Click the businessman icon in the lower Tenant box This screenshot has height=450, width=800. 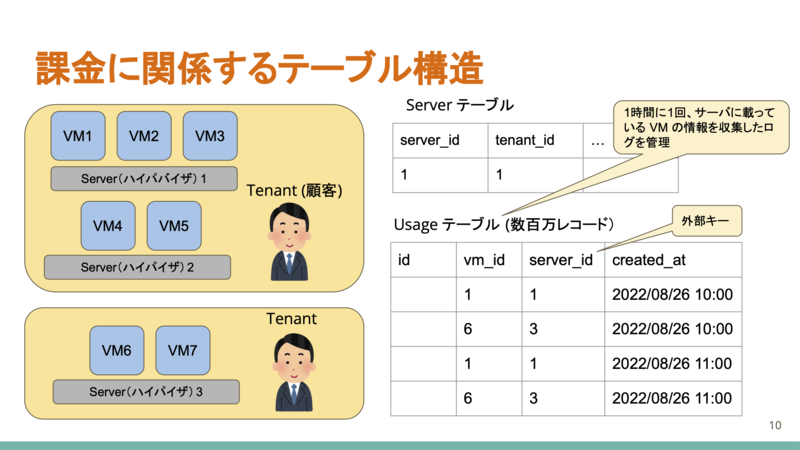point(294,372)
